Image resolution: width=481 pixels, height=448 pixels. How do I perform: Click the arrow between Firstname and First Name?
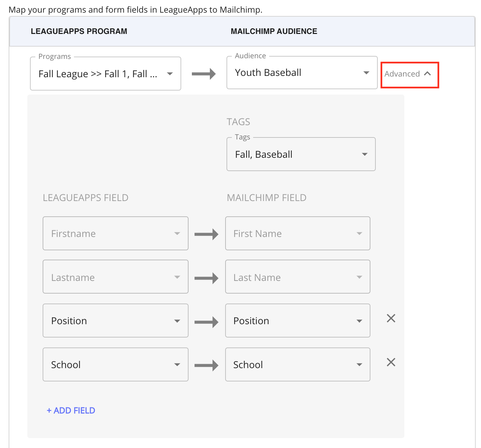click(207, 233)
